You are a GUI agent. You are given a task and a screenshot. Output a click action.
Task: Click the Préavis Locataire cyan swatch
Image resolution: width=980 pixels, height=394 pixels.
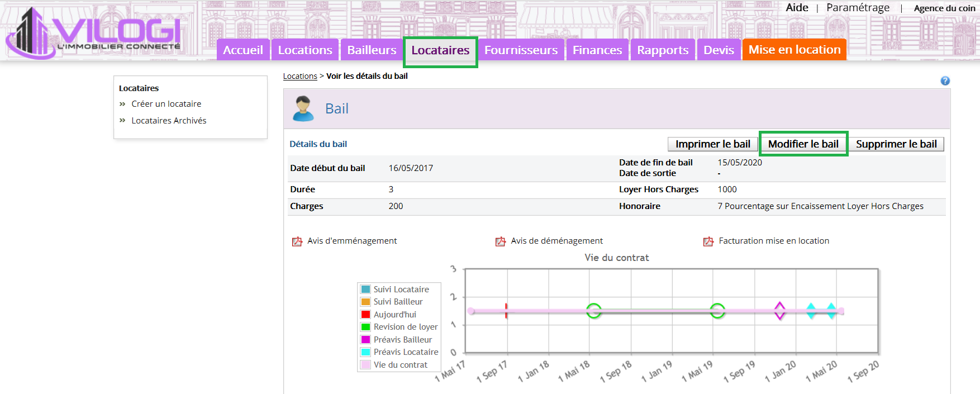coord(365,352)
